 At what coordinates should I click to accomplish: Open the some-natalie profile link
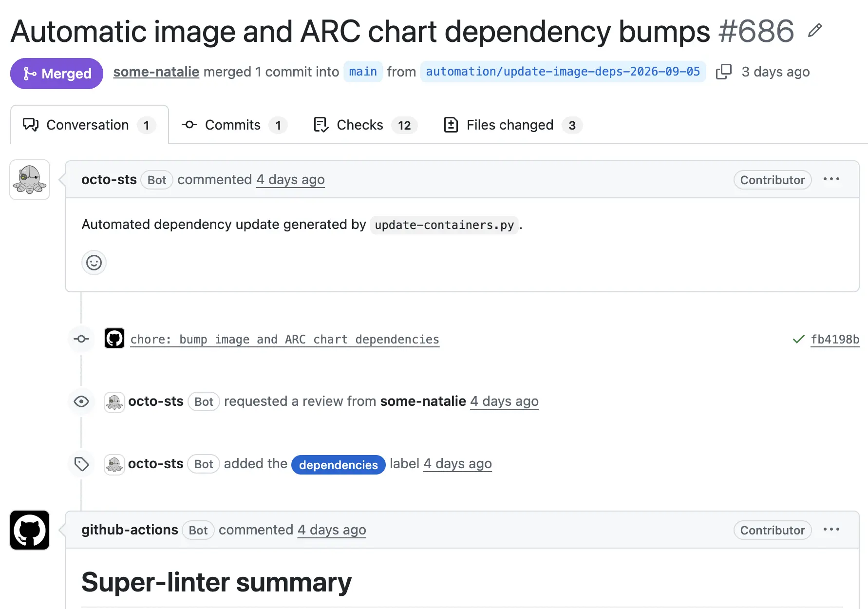tap(156, 72)
